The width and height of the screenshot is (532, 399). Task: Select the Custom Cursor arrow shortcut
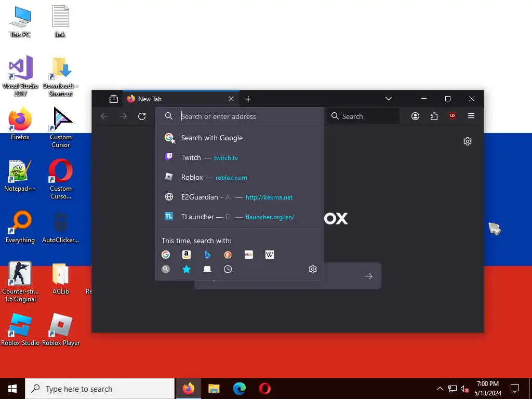[x=61, y=128]
